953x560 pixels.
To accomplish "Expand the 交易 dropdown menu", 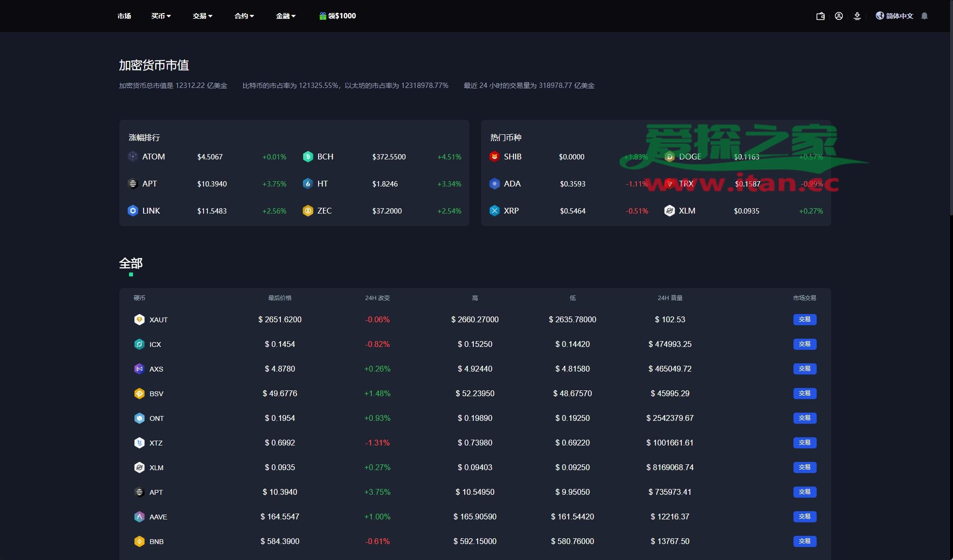I will tap(203, 16).
